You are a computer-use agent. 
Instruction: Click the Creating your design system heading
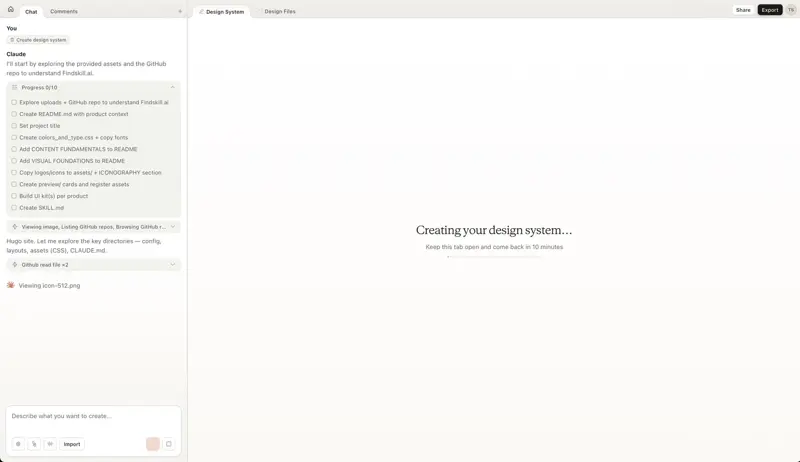[494, 230]
